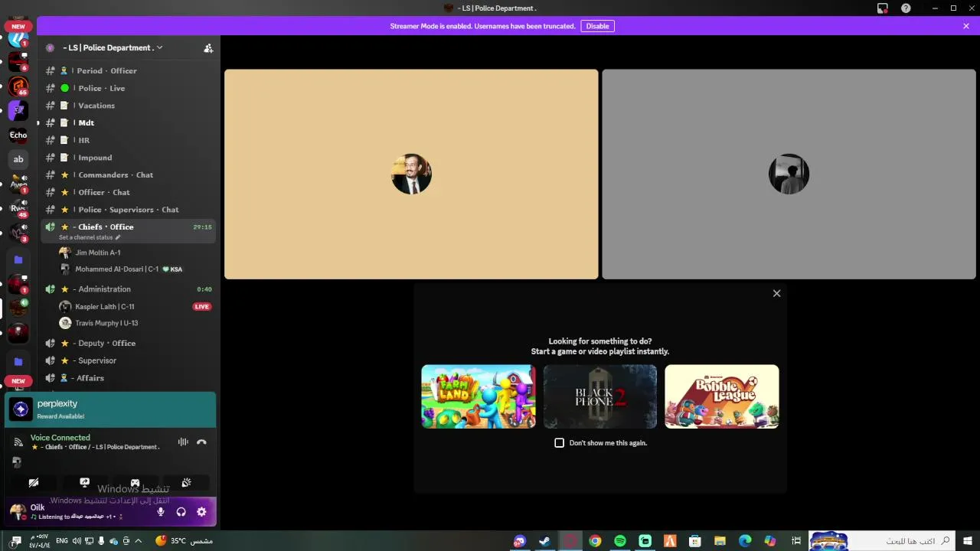Screen dimensions: 980x551
Task: Watch Kaspler Laith's LIVE stream badge
Action: pyautogui.click(x=201, y=307)
